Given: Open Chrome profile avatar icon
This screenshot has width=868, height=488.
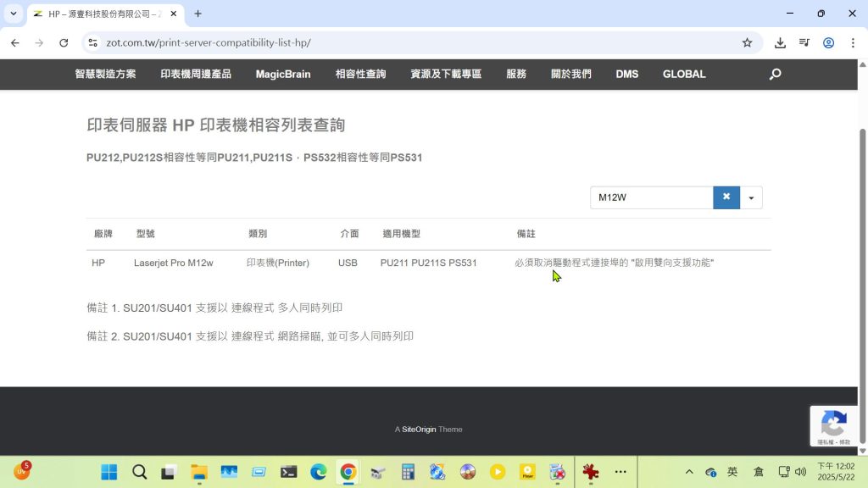Looking at the screenshot, I should [x=828, y=42].
